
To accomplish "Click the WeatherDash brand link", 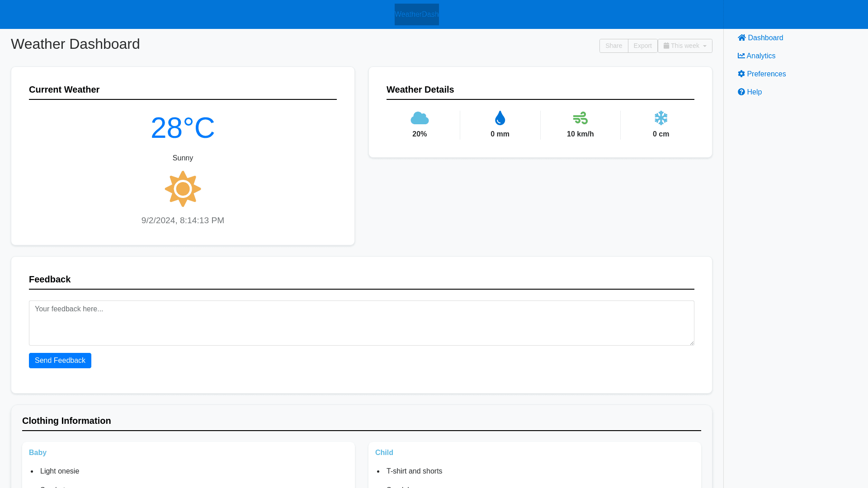I will point(416,14).
